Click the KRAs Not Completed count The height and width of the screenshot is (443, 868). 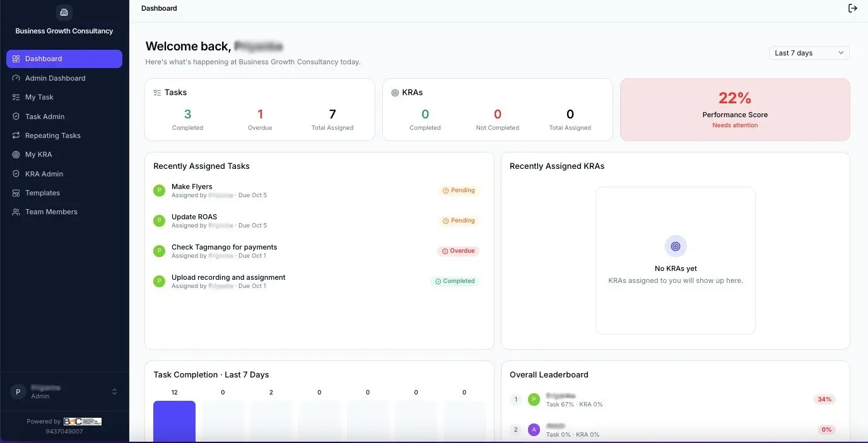[x=498, y=114]
